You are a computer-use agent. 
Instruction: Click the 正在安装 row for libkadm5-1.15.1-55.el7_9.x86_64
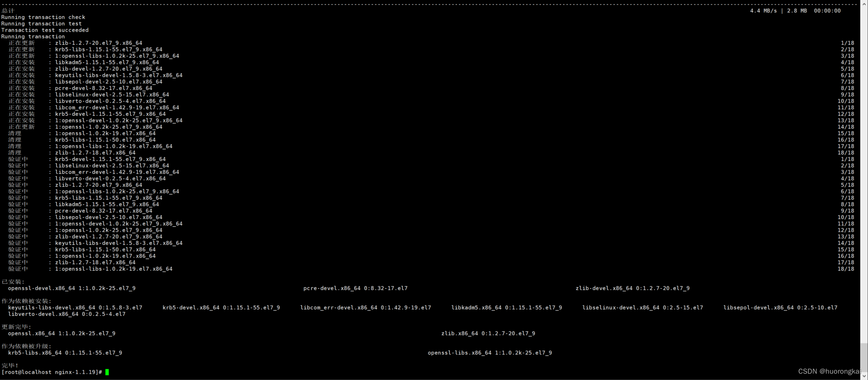coord(431,62)
